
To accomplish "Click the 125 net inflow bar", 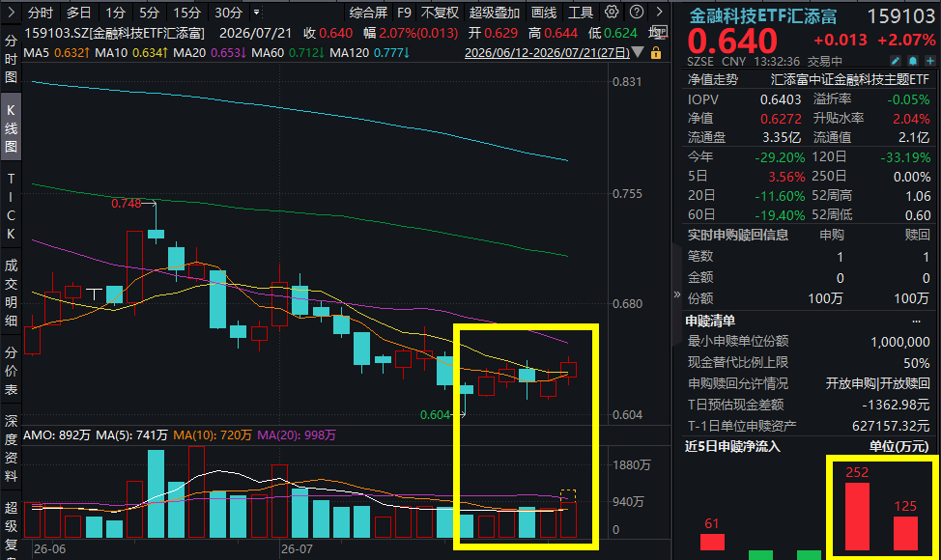I will [x=905, y=533].
